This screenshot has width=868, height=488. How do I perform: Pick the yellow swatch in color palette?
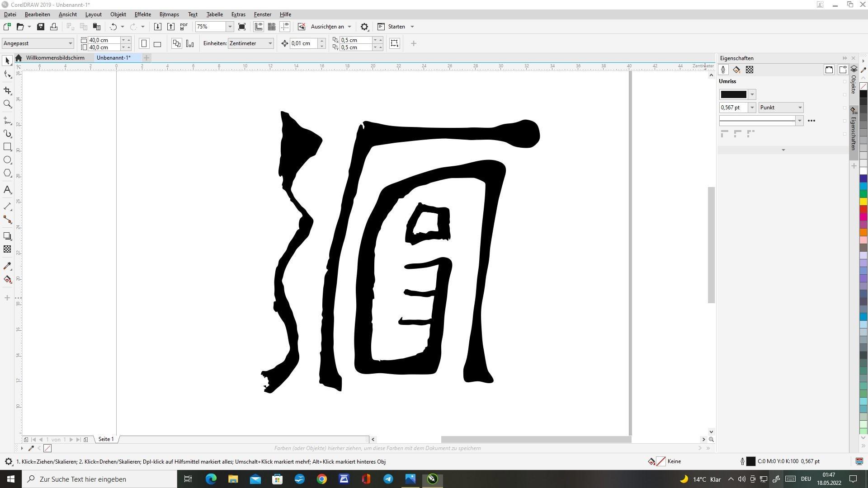point(863,202)
